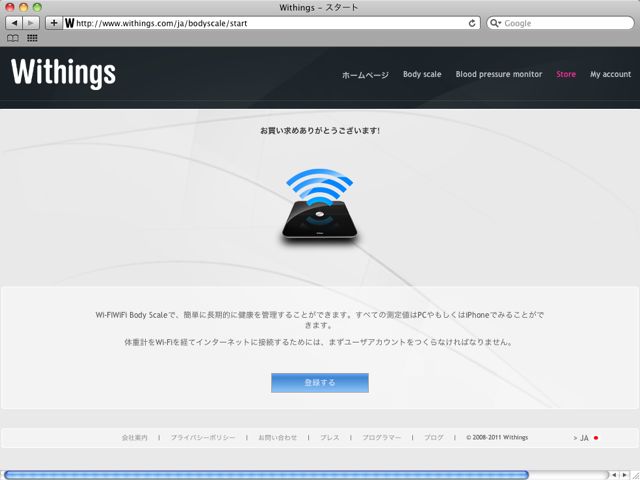The height and width of the screenshot is (480, 640).
Task: Open ブログ footer link
Action: click(x=433, y=438)
